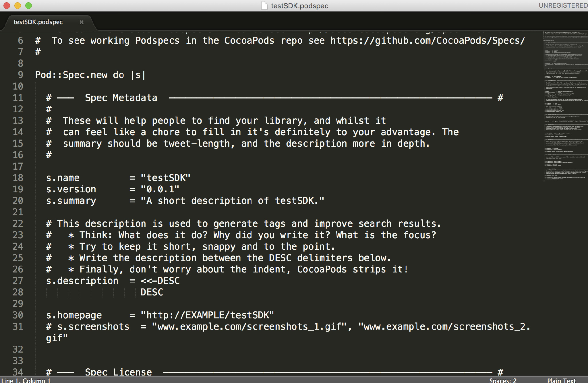Image resolution: width=588 pixels, height=383 pixels.
Task: Click the http://EXAMPLE/testSDK homepage string
Action: (207, 315)
